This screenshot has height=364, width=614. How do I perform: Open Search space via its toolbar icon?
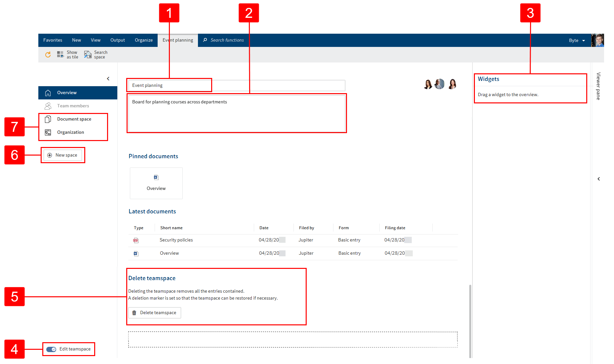pyautogui.click(x=88, y=54)
